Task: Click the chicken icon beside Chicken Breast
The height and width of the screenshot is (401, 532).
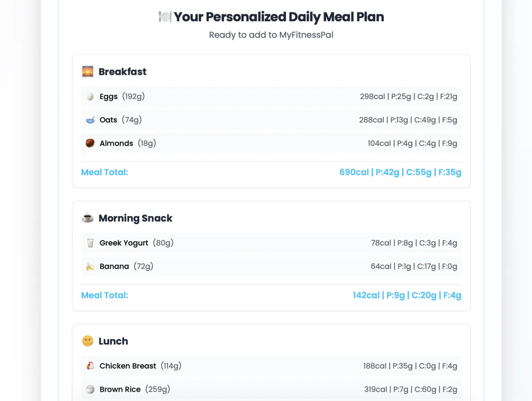Action: pos(90,366)
